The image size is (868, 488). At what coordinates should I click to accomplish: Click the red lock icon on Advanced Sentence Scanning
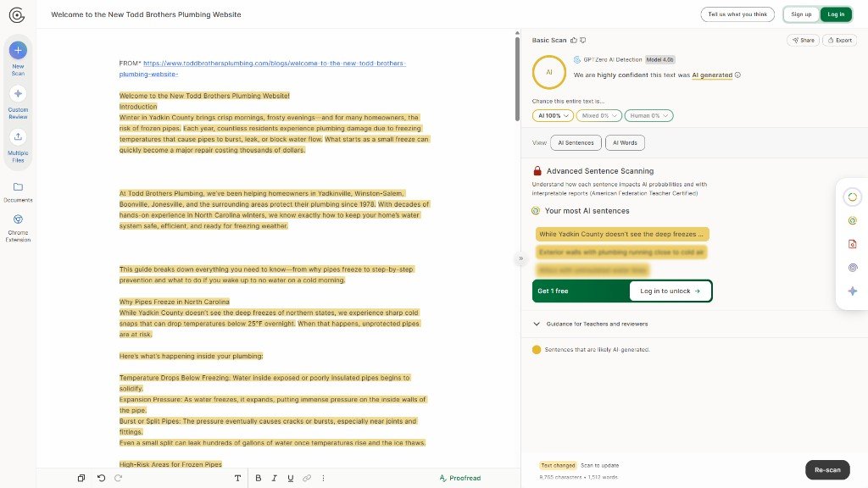coord(537,171)
